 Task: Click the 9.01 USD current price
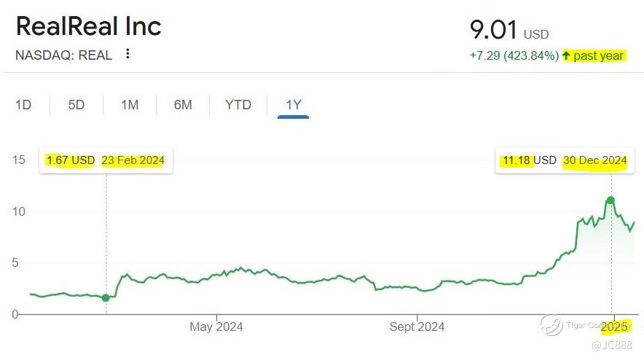point(509,31)
